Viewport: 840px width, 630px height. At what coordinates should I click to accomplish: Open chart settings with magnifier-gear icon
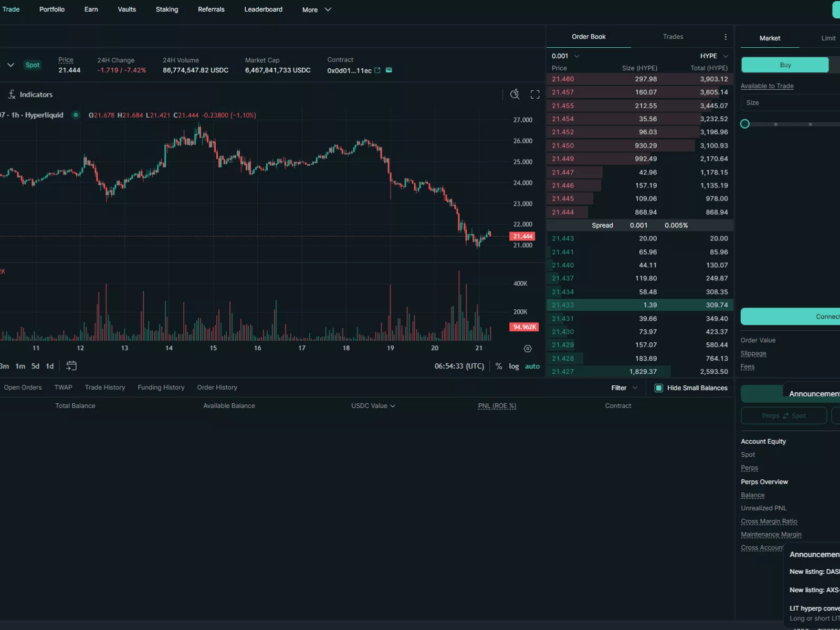pyautogui.click(x=515, y=94)
